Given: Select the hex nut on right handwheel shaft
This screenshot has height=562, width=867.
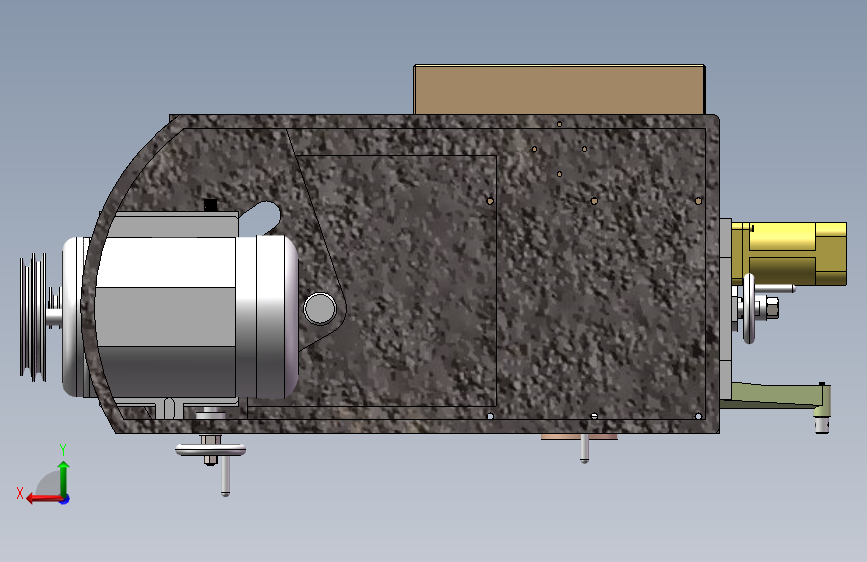Looking at the screenshot, I should [771, 308].
